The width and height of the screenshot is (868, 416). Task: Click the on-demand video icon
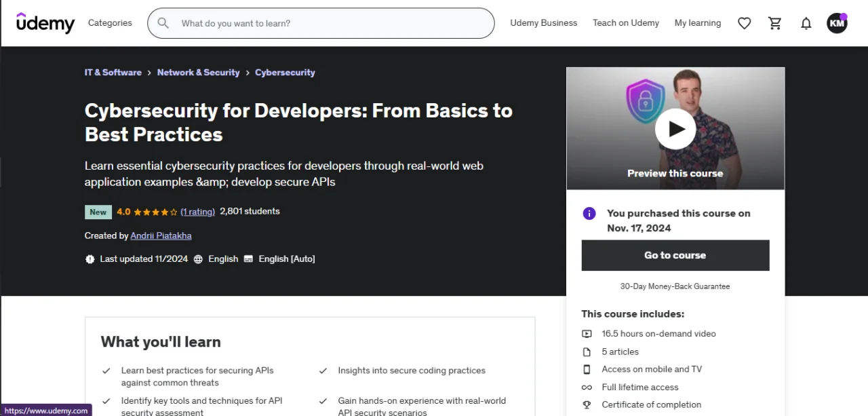point(587,334)
